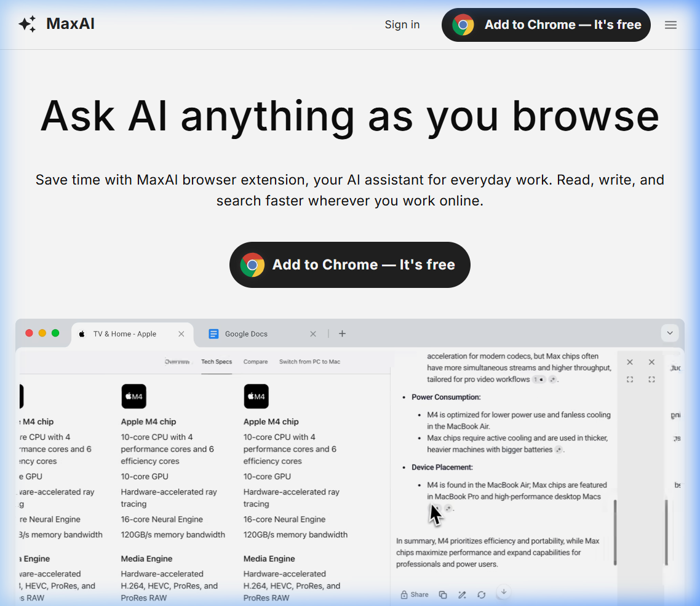Click header Add to Chrome button
Image resolution: width=700 pixels, height=606 pixels.
tap(546, 25)
